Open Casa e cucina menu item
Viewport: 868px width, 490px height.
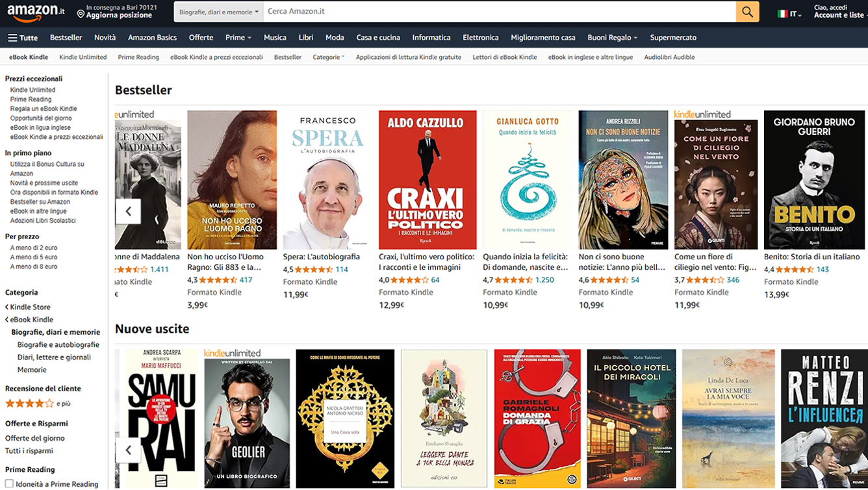[x=378, y=38]
